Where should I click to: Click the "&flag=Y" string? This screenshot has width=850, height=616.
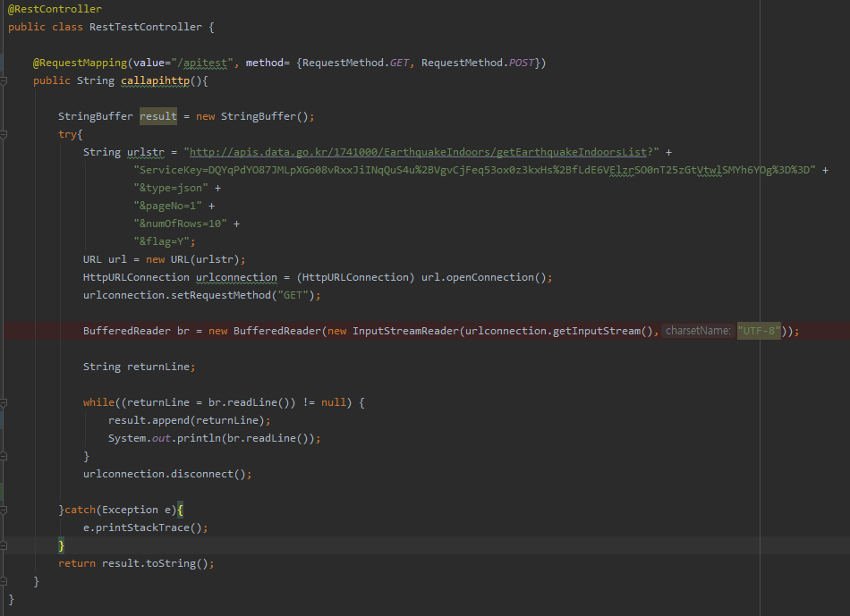pos(162,241)
